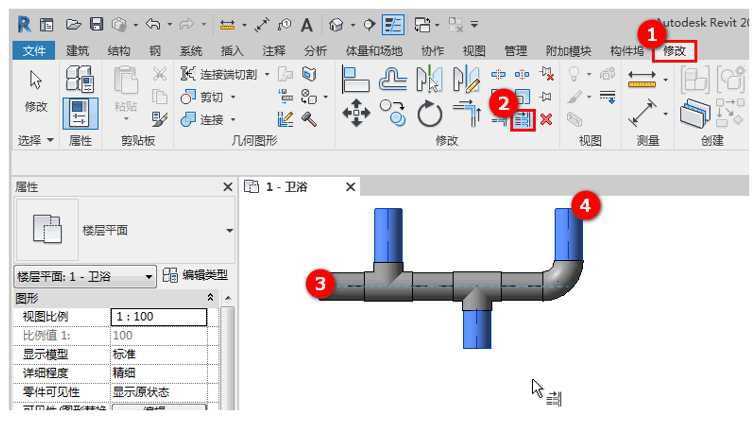Open the 文件 menu
The image size is (755, 422).
(x=33, y=50)
